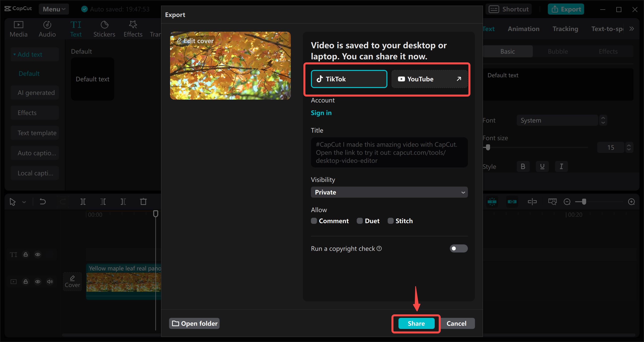Click the Share button
The width and height of the screenshot is (644, 342).
coord(416,323)
